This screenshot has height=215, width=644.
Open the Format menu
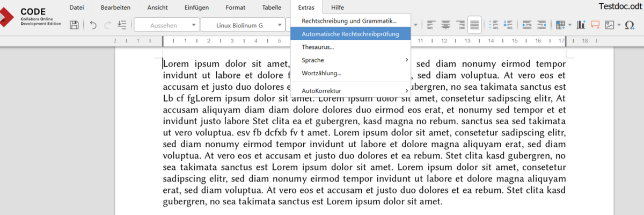236,8
